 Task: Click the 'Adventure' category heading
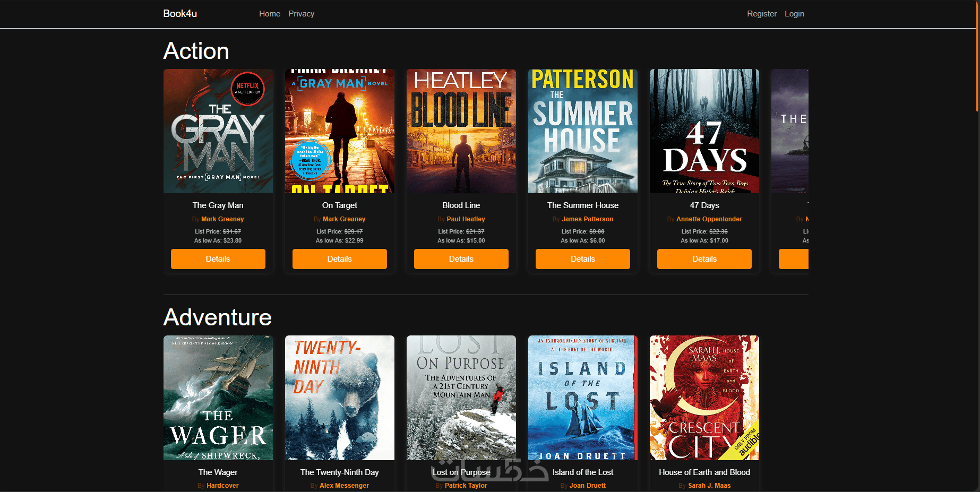(218, 317)
